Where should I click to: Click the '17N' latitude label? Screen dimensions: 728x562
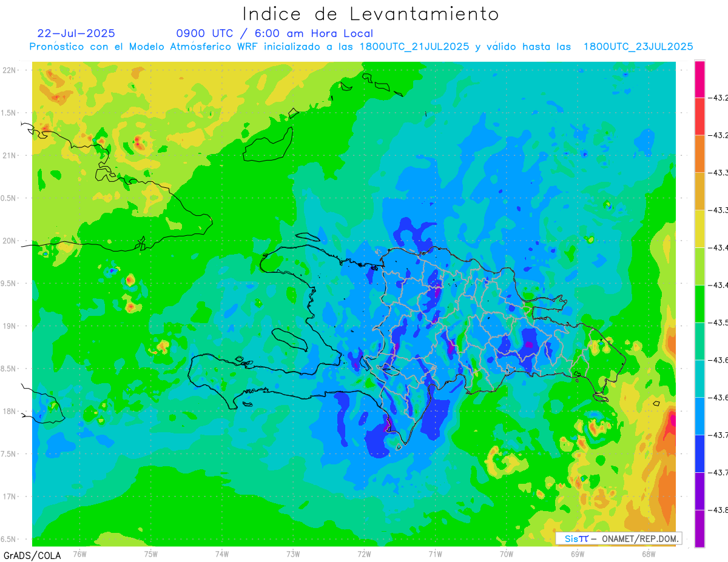point(9,497)
